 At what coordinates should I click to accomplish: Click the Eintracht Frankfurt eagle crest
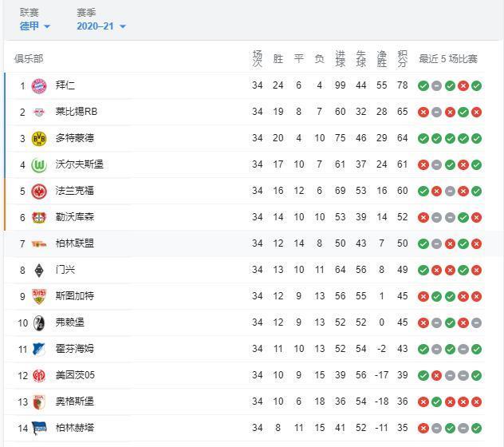[x=39, y=192]
